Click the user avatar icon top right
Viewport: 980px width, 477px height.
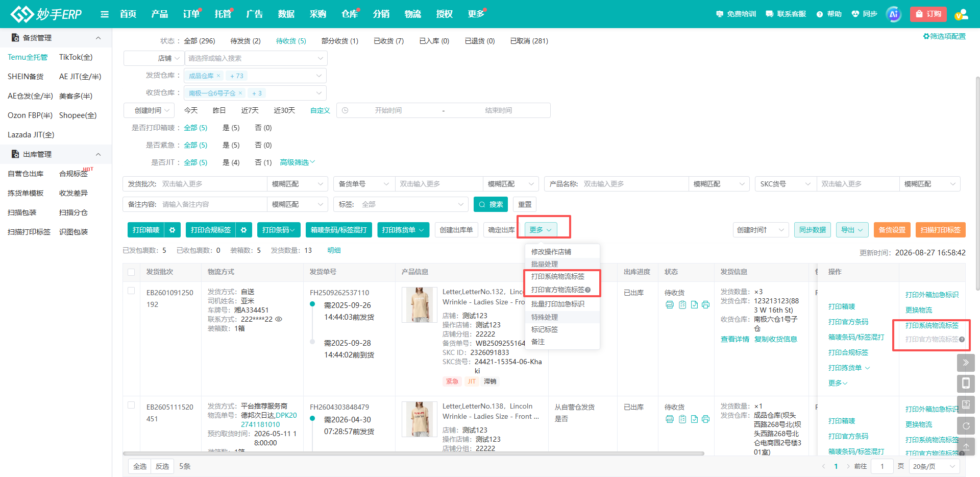[x=961, y=14]
